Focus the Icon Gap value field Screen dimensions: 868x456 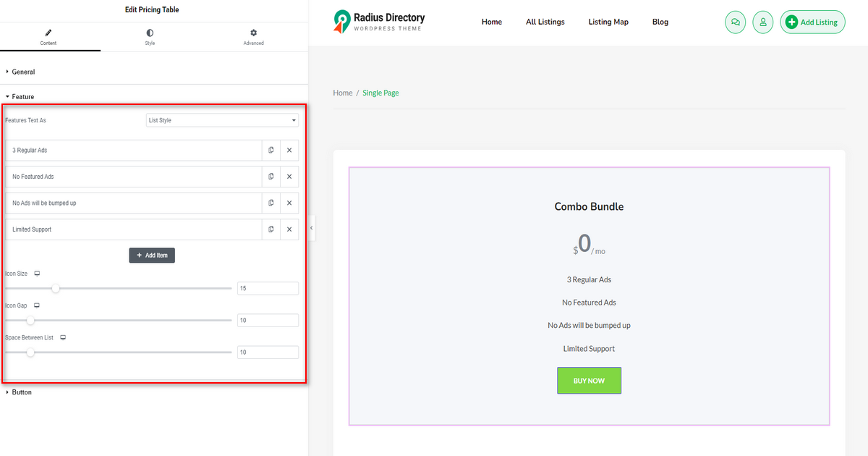(x=268, y=320)
